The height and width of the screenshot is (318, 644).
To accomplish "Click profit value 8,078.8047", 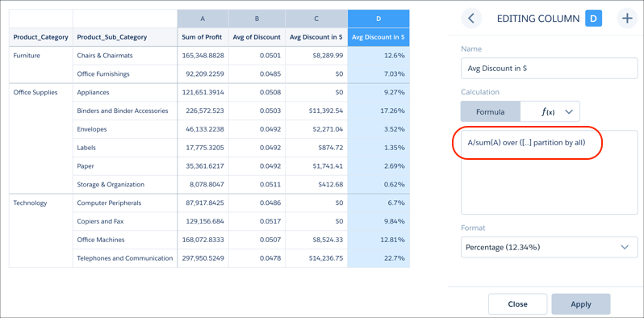I will coord(203,185).
